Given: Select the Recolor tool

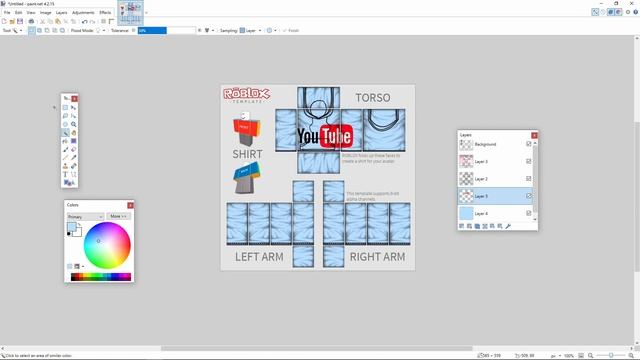Looking at the screenshot, I should [73, 166].
